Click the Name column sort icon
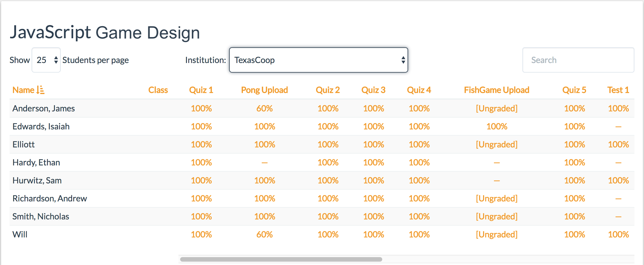The width and height of the screenshot is (644, 265). point(41,90)
